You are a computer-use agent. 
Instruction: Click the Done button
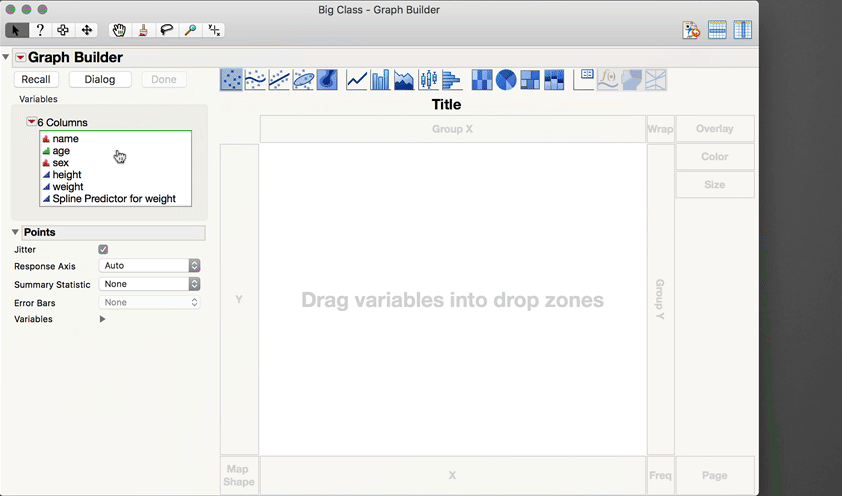pyautogui.click(x=164, y=79)
